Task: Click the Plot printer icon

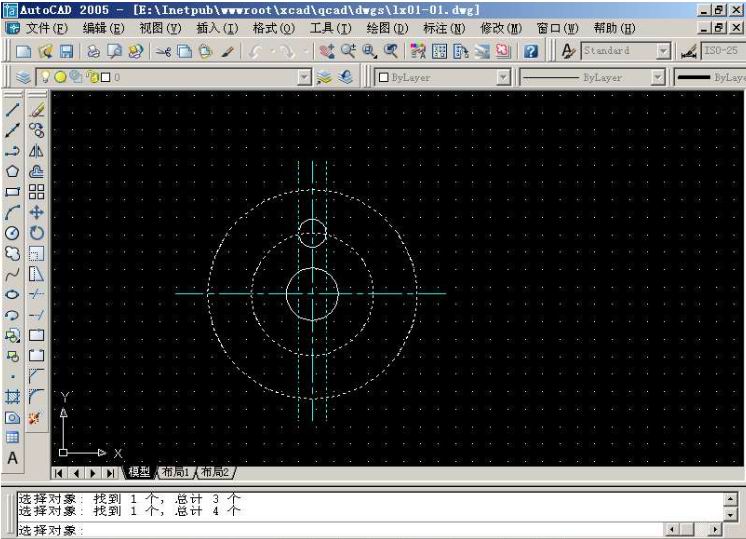Action: (x=93, y=51)
